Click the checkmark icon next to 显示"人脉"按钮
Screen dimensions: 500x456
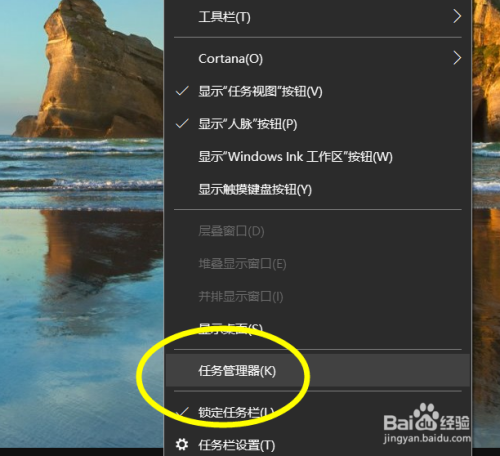pyautogui.click(x=182, y=124)
